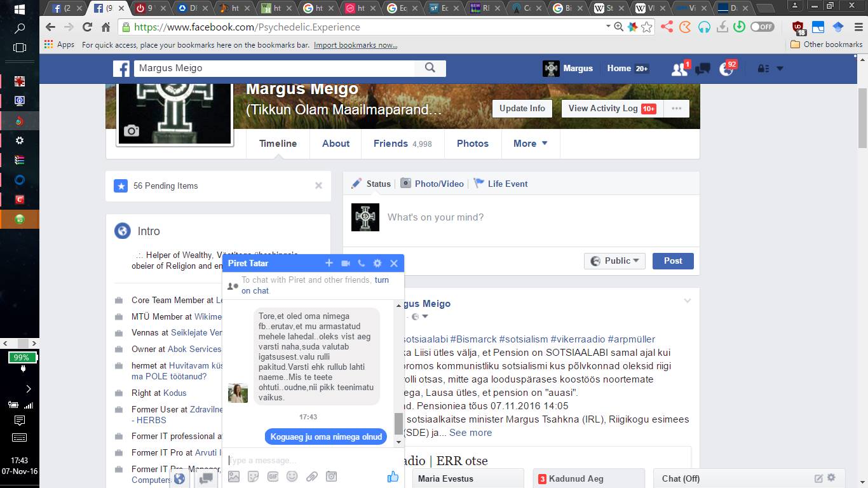Image resolution: width=868 pixels, height=488 pixels.
Task: Close the Piret Tatar chat window
Action: click(x=394, y=263)
